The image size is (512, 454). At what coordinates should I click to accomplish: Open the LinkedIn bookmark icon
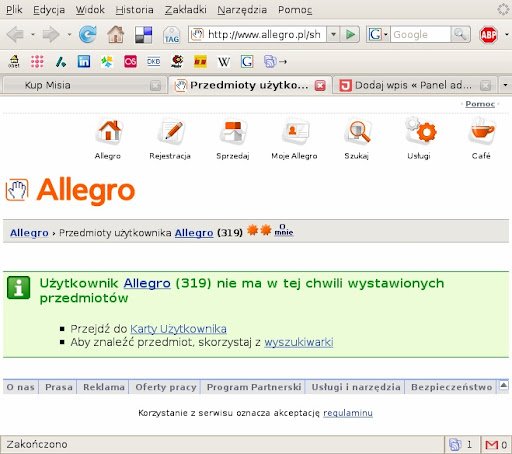[84, 62]
